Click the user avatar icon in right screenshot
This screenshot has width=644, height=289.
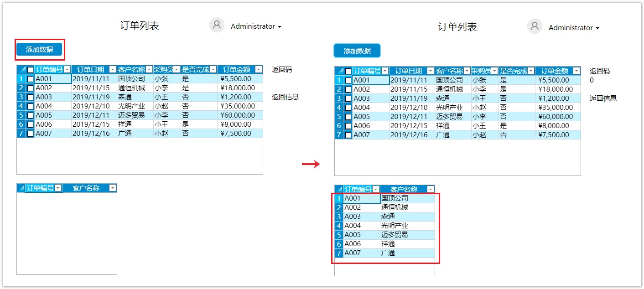point(535,26)
